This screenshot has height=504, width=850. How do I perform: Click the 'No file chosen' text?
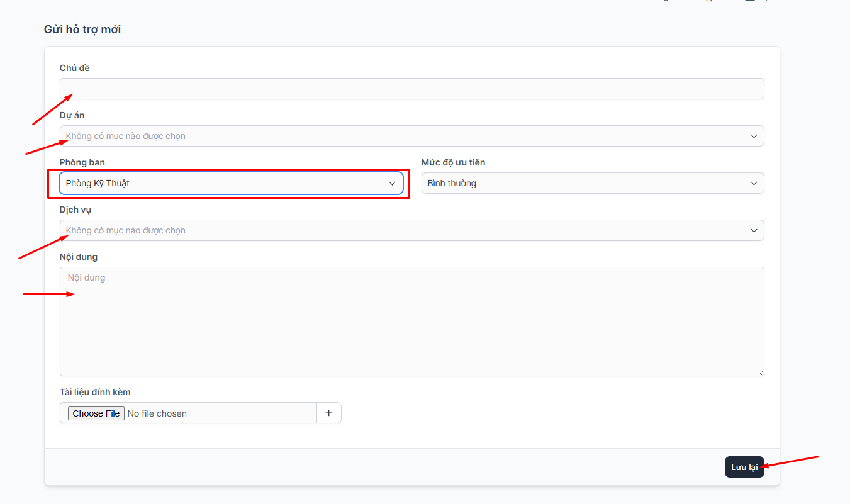[x=157, y=413]
